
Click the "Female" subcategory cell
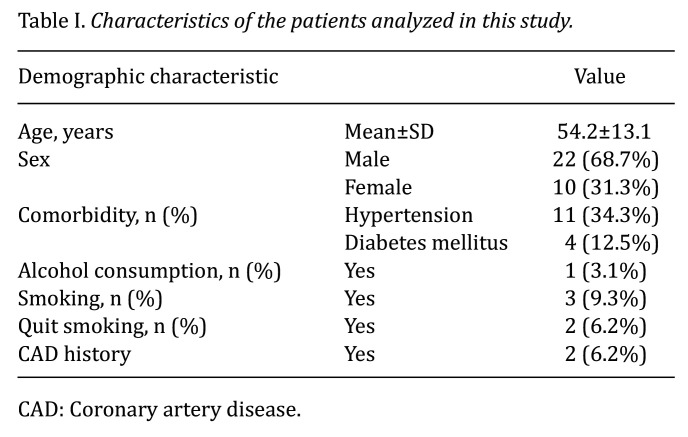[378, 187]
